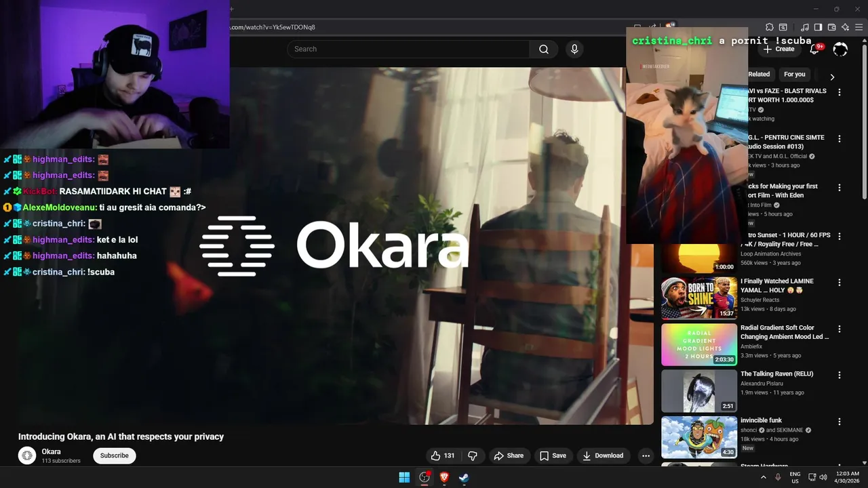Select the Related filter chip
The image size is (868, 488).
[x=759, y=74]
